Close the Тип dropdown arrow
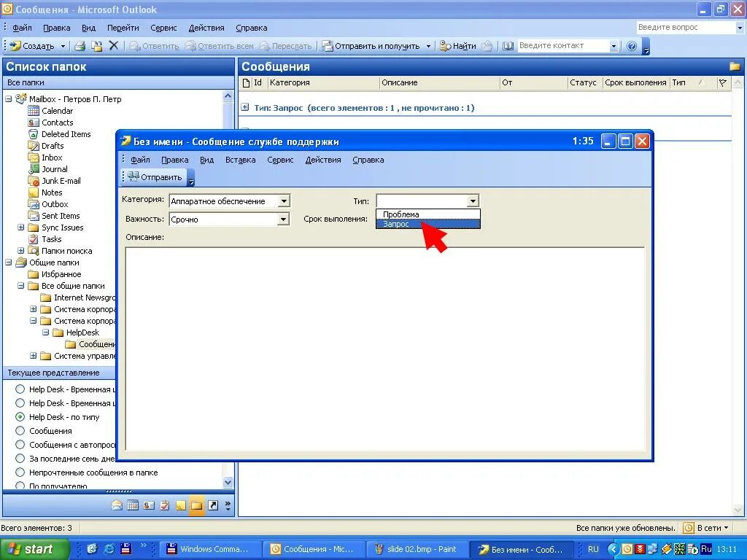 click(x=473, y=201)
